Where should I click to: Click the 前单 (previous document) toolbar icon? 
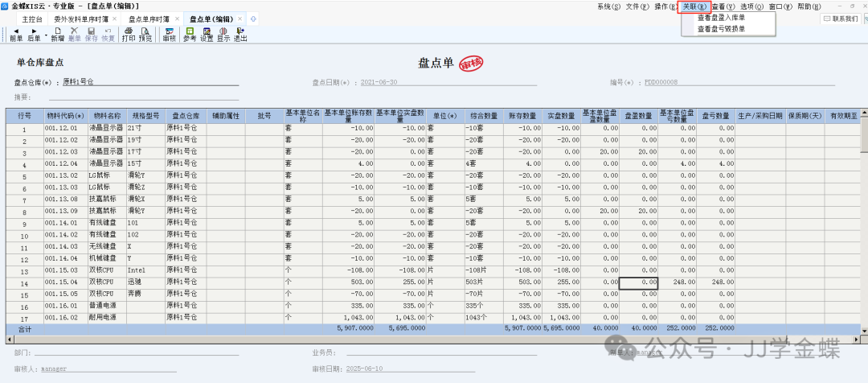pos(16,34)
